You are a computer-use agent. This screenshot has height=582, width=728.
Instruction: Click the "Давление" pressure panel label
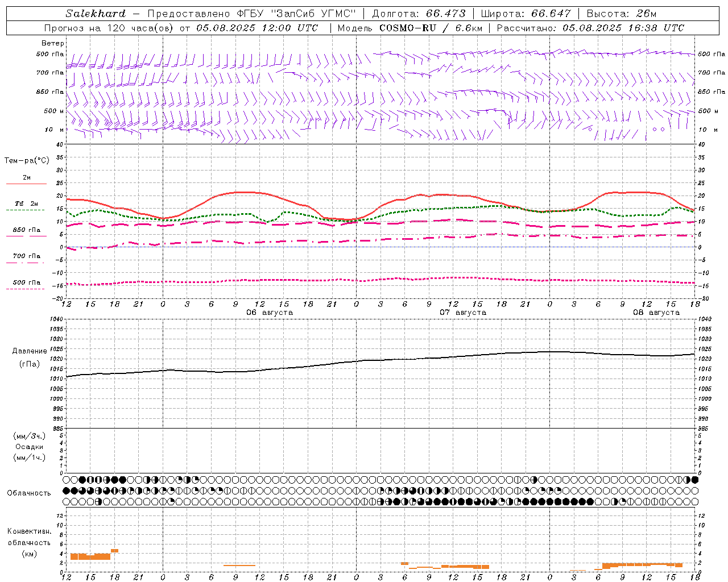pyautogui.click(x=30, y=351)
